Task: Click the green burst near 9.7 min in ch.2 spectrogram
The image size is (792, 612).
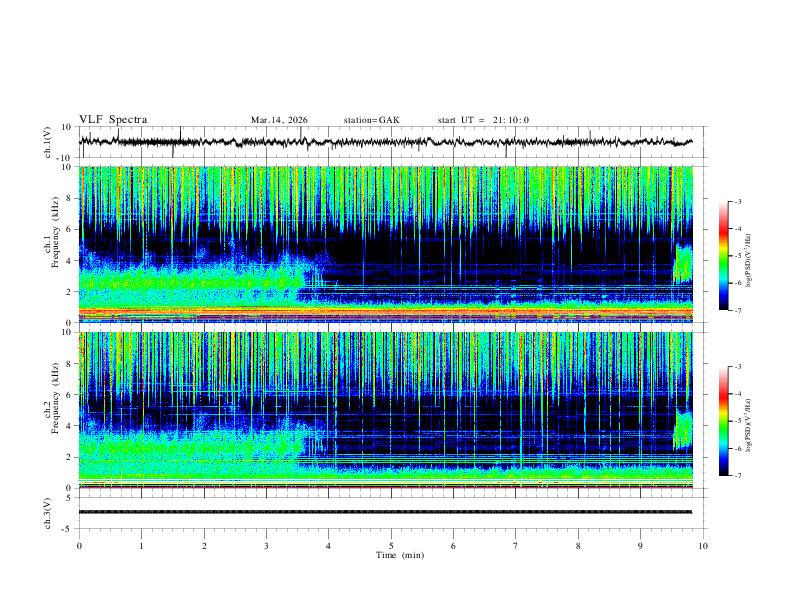Action: coord(682,430)
